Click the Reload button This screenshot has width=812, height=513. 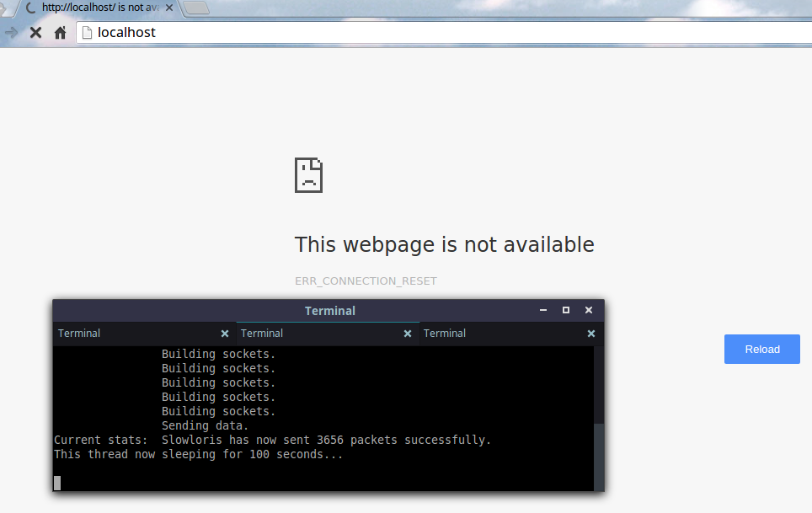tap(761, 349)
